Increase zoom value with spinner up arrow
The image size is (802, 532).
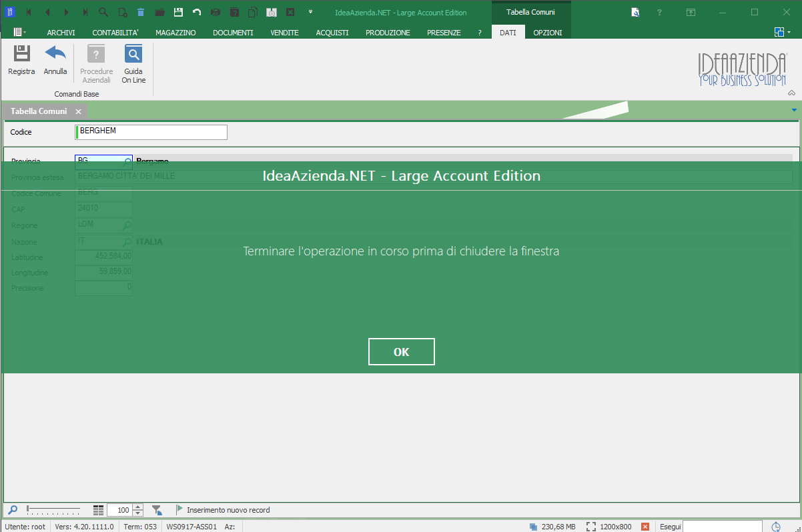pyautogui.click(x=138, y=507)
